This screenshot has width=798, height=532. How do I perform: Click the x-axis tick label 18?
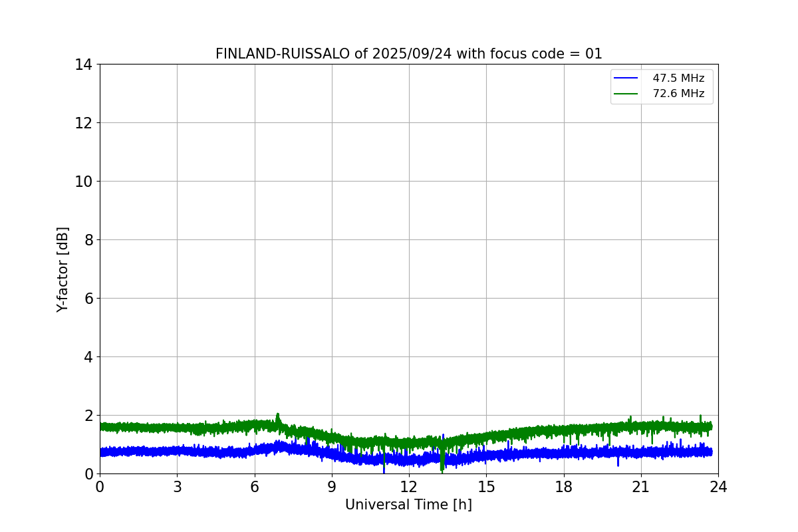[x=564, y=487]
